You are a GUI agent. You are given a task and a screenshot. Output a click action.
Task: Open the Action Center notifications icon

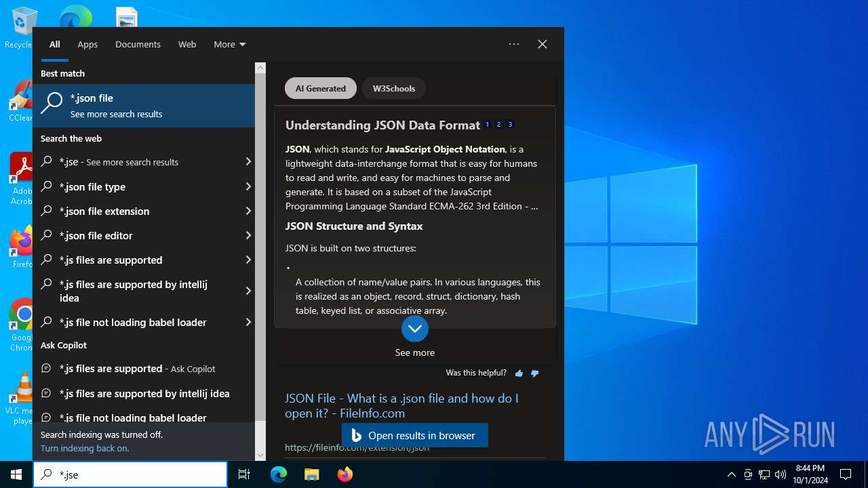(846, 474)
